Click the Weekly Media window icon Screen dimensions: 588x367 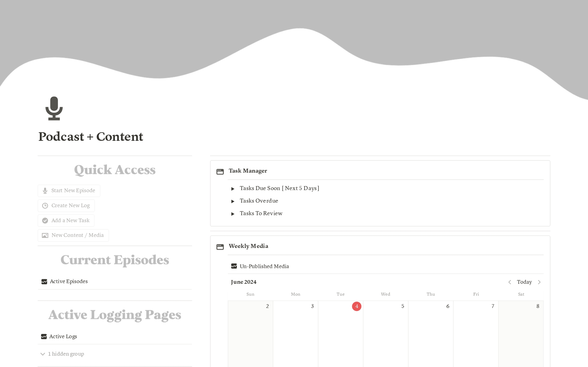[x=220, y=247]
